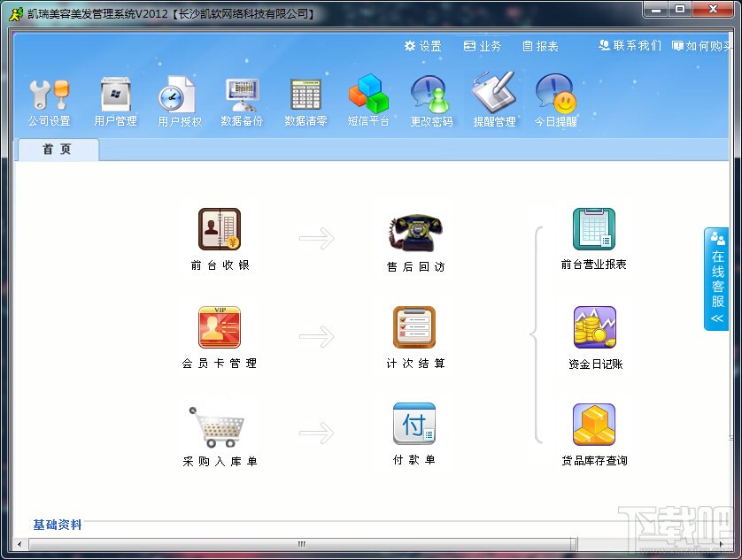
Task: Click the scrollbar right arrow
Action: [x=721, y=544]
